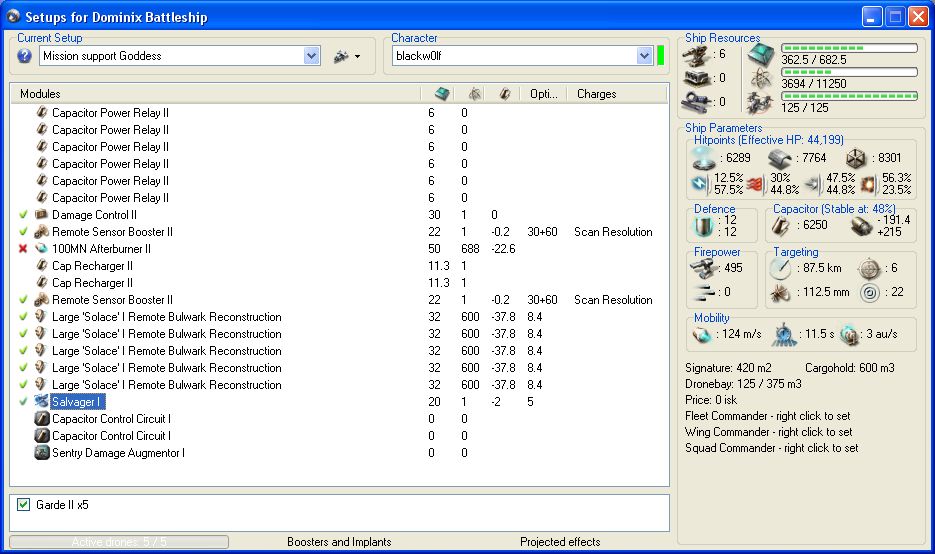Expand the setup tools menu arrow

tap(357, 57)
